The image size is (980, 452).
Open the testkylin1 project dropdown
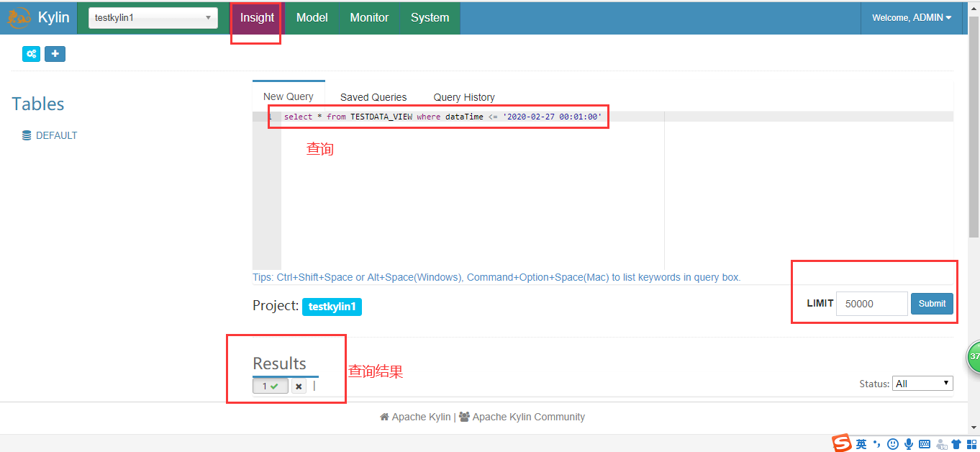(x=153, y=18)
